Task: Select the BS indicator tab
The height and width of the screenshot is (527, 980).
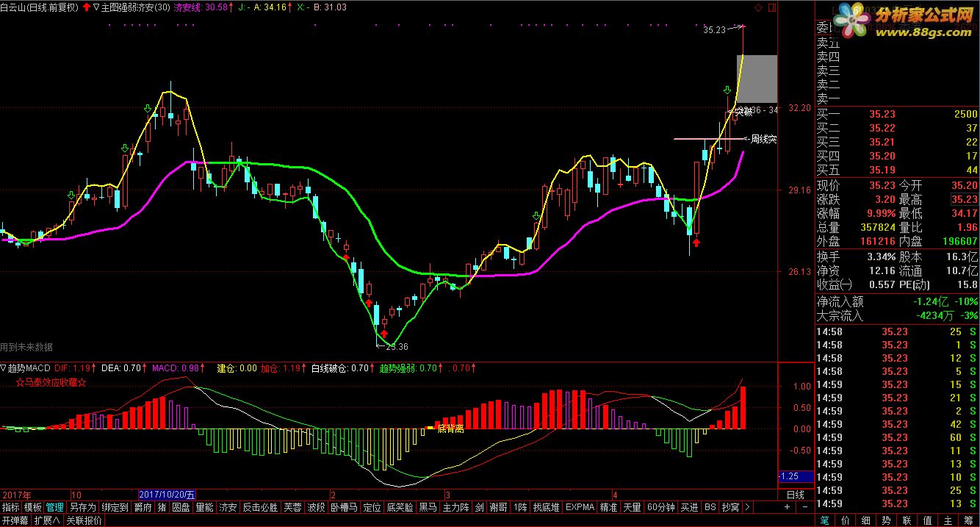Action: [710, 507]
